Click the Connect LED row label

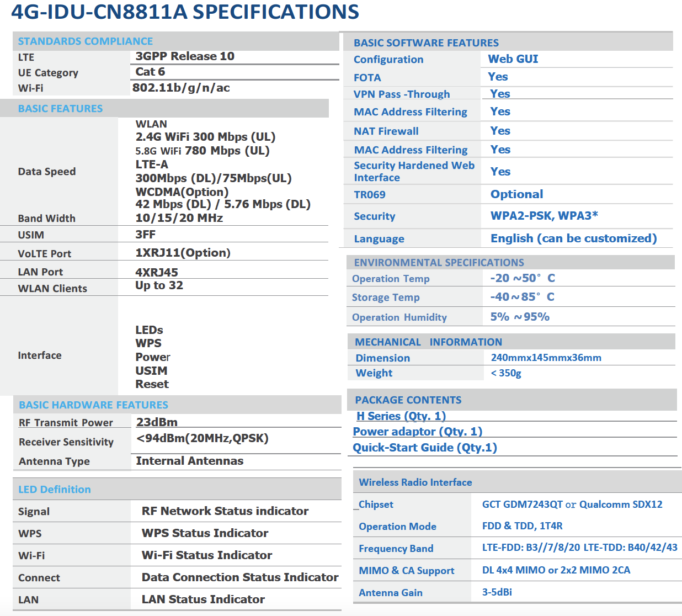pyautogui.click(x=39, y=578)
